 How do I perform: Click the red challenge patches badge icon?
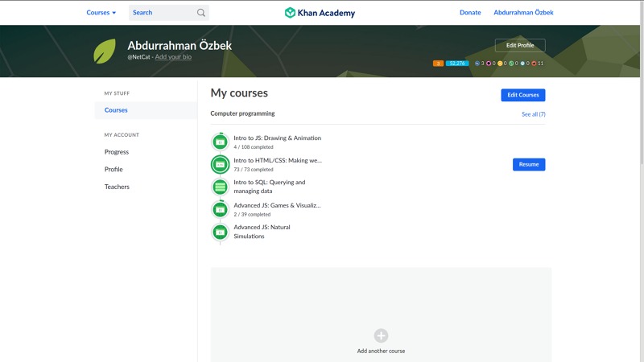(534, 64)
